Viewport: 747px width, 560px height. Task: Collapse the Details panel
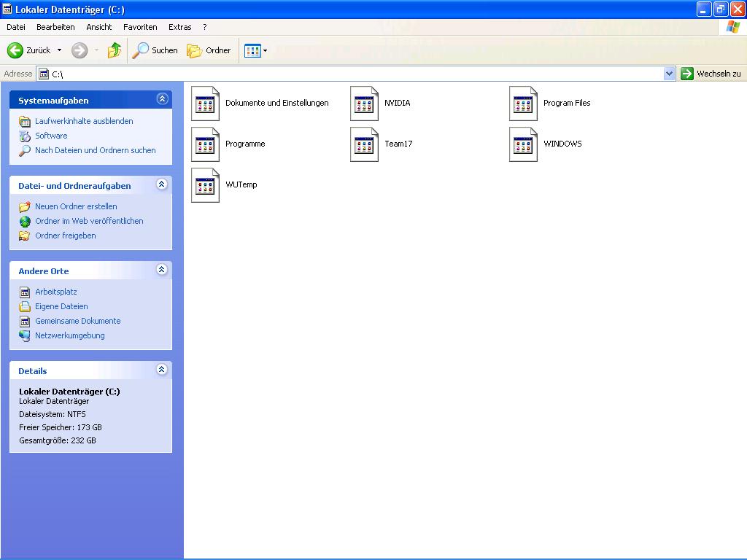coord(162,370)
